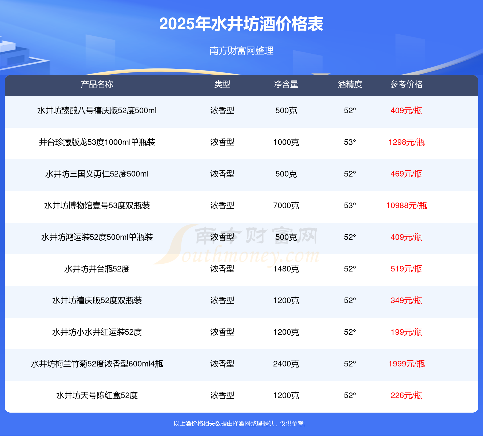This screenshot has height=448, width=483.
Task: Click the 199元/瓶 price
Action: (x=407, y=332)
